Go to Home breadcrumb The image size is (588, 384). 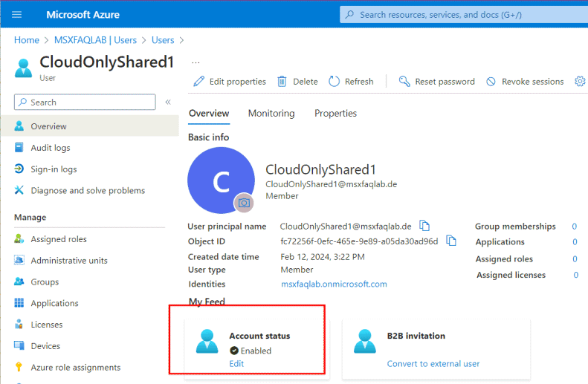point(27,40)
